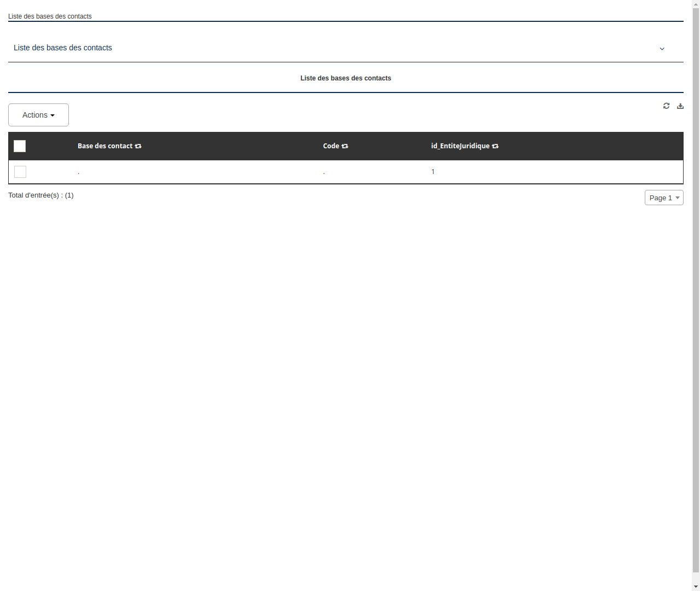Open the Actions dropdown
The height and width of the screenshot is (591, 700).
38,115
